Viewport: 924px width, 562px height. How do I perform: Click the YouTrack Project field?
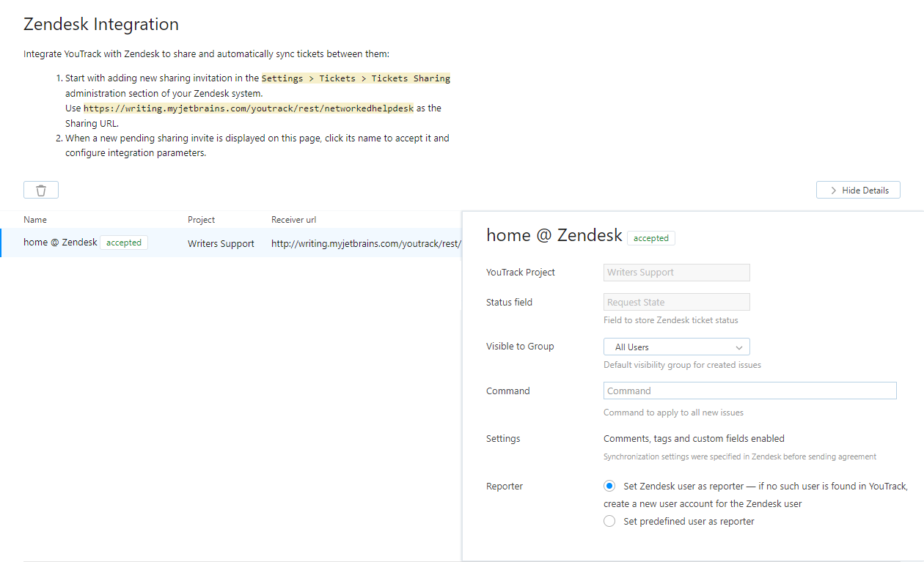point(675,272)
